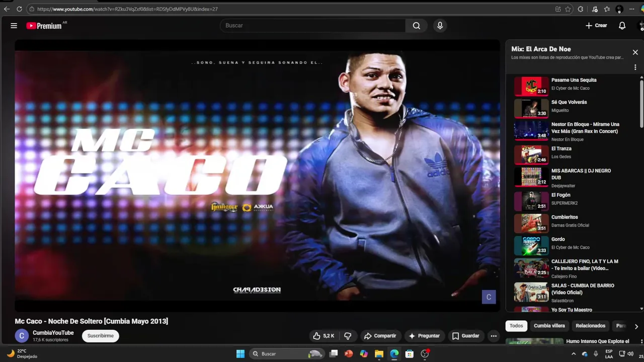The width and height of the screenshot is (644, 362).
Task: Open browser media control icon
Action: click(595, 9)
